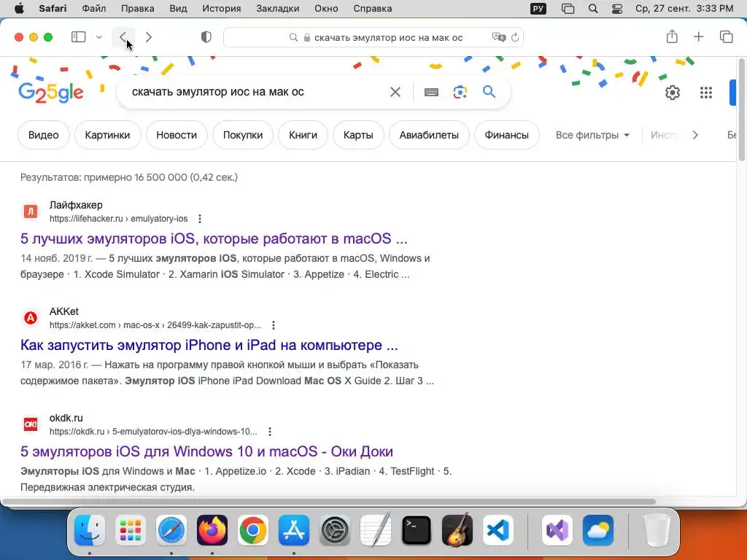Switch to the Книги filter
The width and height of the screenshot is (747, 560).
tap(303, 135)
